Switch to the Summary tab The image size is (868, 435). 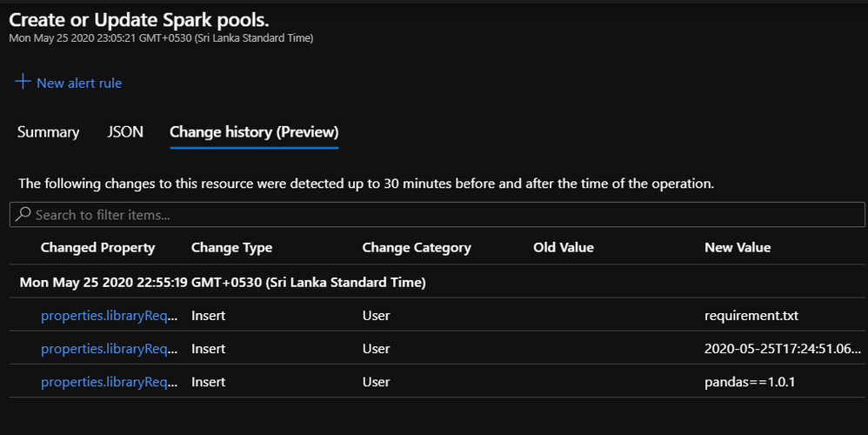tap(48, 132)
